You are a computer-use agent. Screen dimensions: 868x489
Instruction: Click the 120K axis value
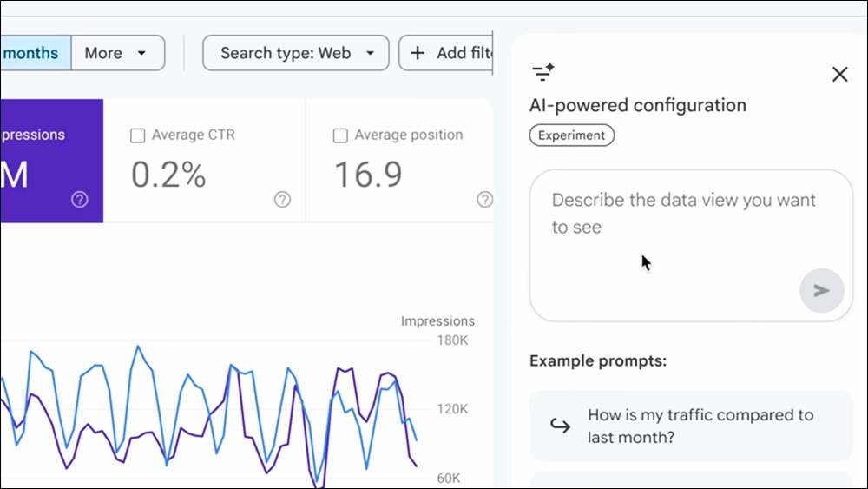click(x=452, y=409)
